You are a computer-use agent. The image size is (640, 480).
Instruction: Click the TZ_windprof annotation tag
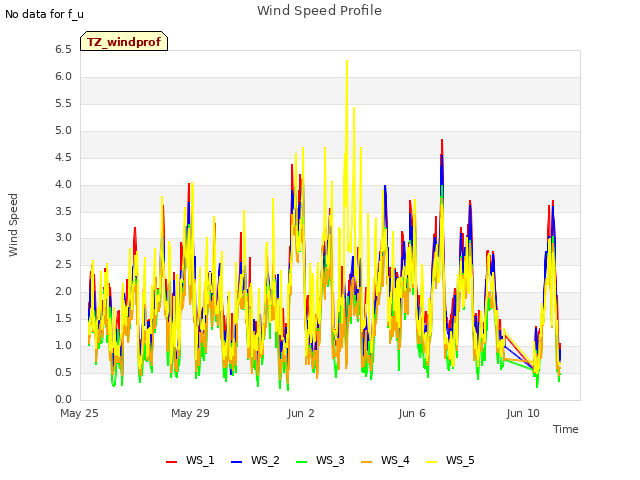click(x=124, y=41)
